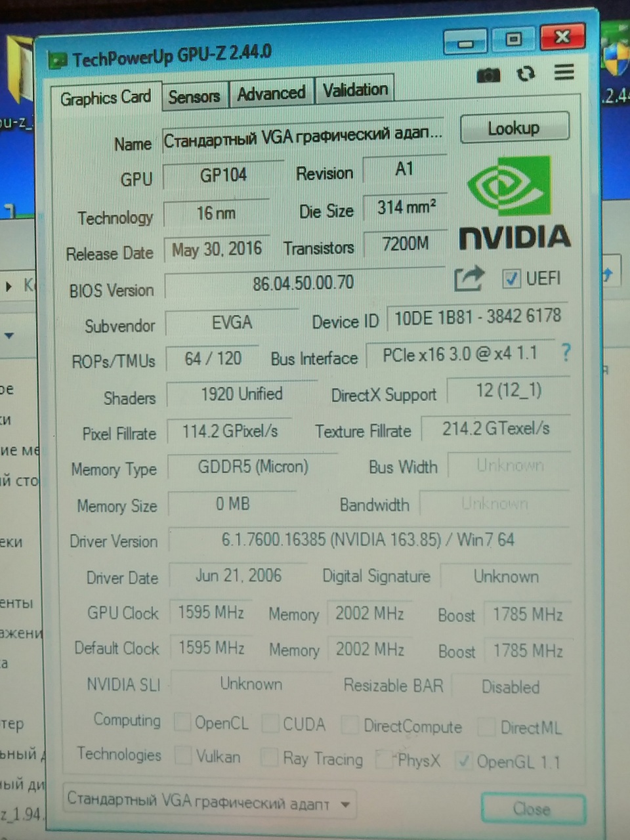
Task: Toggle the Ray Tracing checkbox
Action: tap(269, 757)
